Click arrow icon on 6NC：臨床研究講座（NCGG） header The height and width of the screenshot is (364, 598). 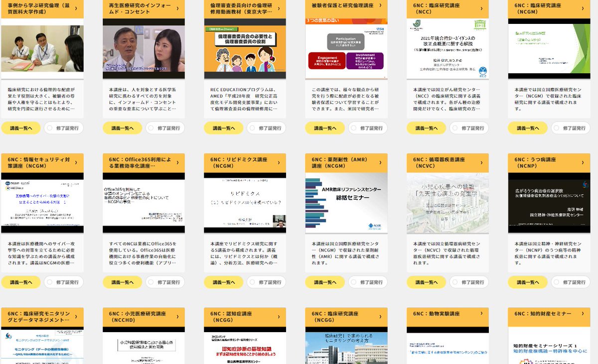tap(380, 317)
